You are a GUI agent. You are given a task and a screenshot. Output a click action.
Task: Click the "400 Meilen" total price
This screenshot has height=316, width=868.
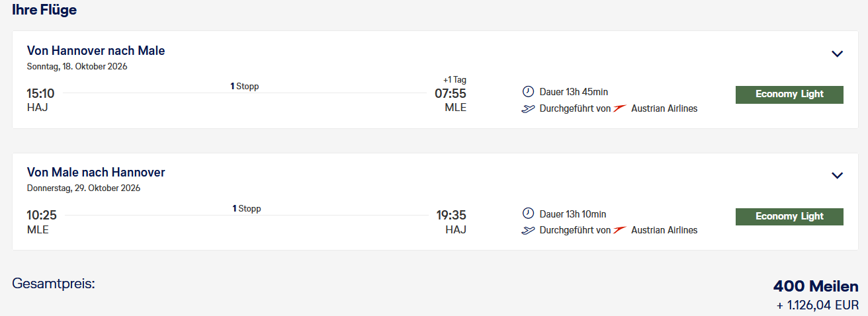815,286
